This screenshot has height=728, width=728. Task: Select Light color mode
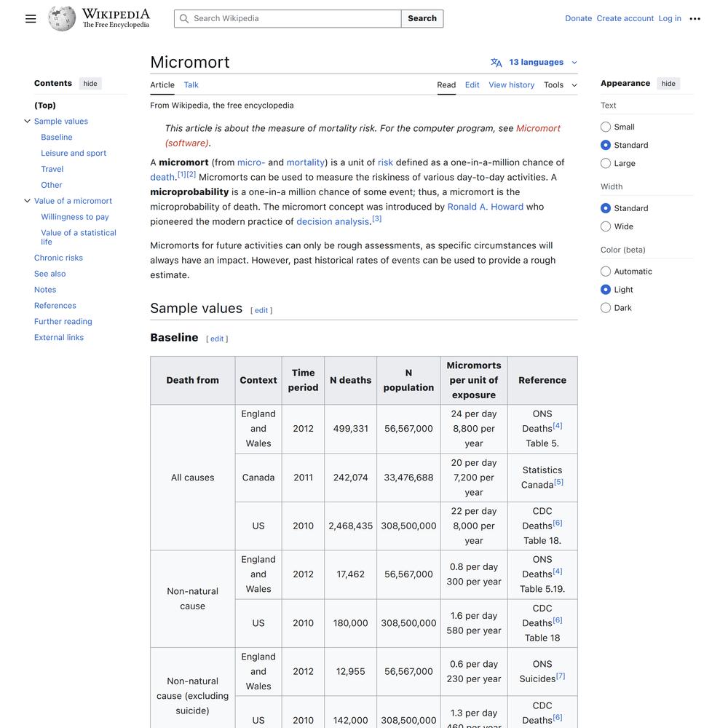click(x=606, y=289)
